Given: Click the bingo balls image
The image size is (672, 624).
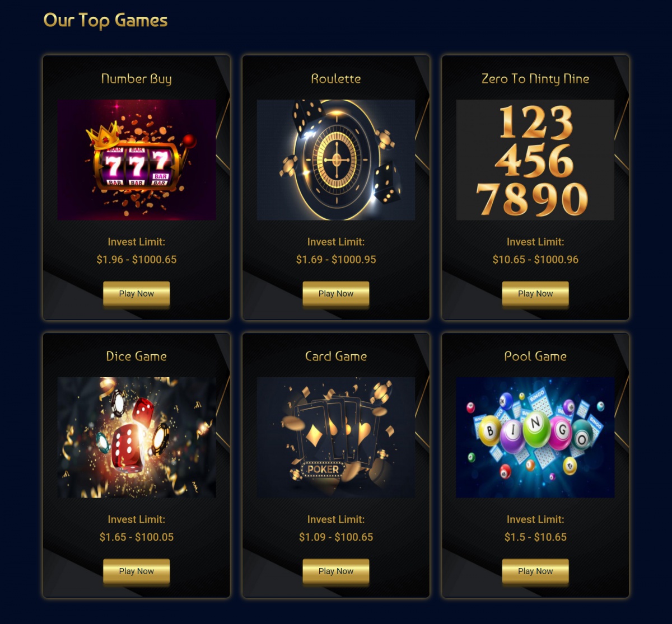Looking at the screenshot, I should (x=535, y=438).
